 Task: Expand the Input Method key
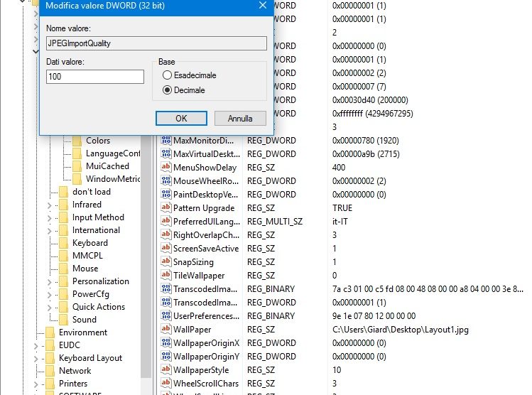coord(50,218)
